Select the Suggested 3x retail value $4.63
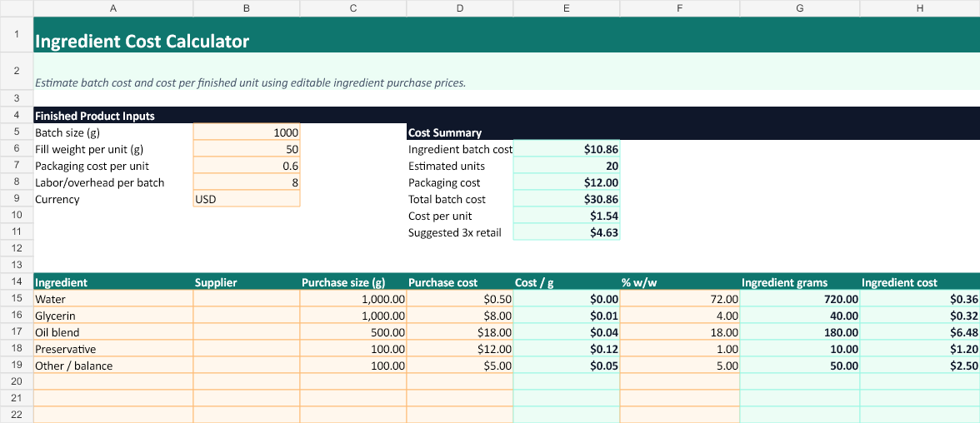This screenshot has width=980, height=423. pyautogui.click(x=567, y=232)
